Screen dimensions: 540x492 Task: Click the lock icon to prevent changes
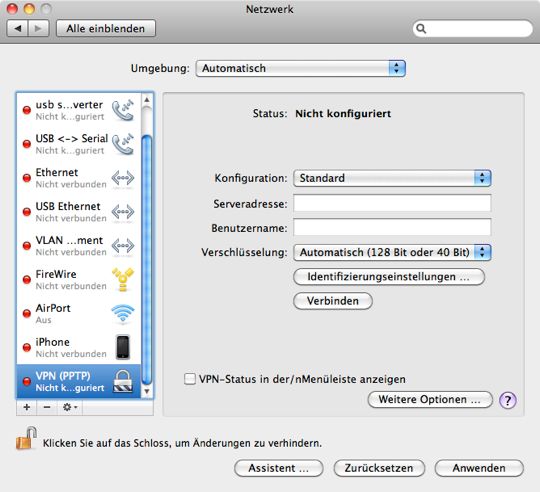[26, 438]
